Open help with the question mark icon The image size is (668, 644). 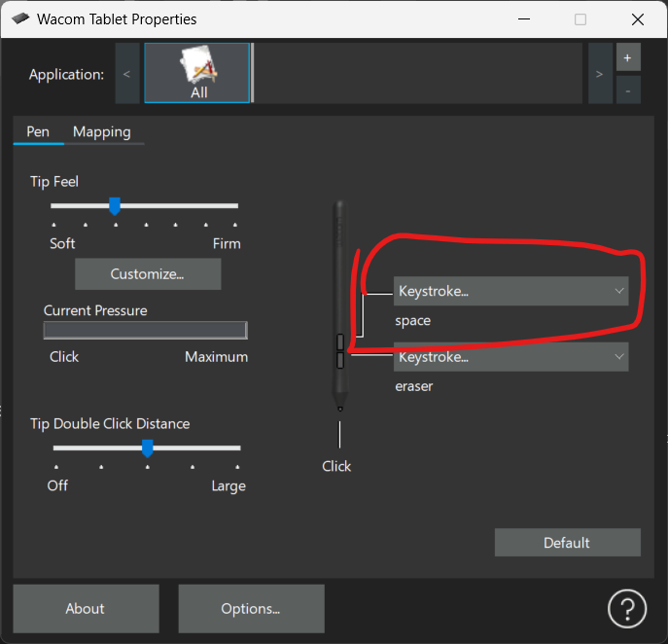coord(627,609)
